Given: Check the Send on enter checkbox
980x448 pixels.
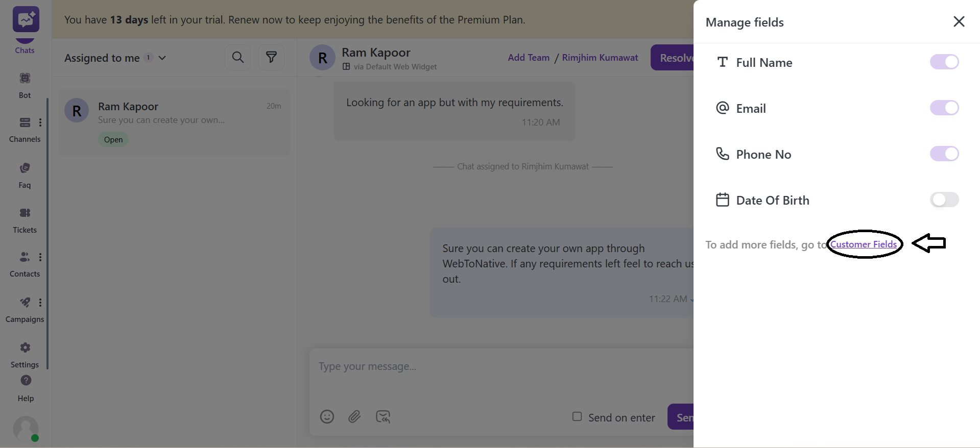Looking at the screenshot, I should click(x=577, y=416).
